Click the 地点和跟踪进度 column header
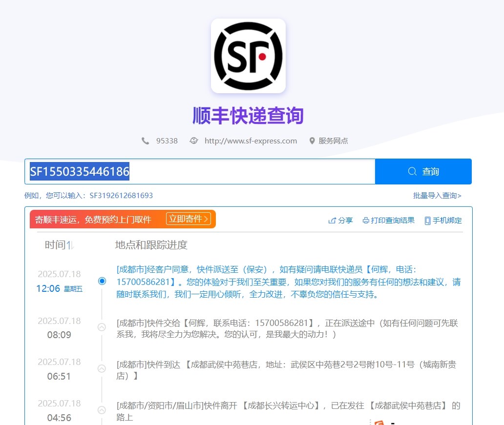 pos(151,245)
